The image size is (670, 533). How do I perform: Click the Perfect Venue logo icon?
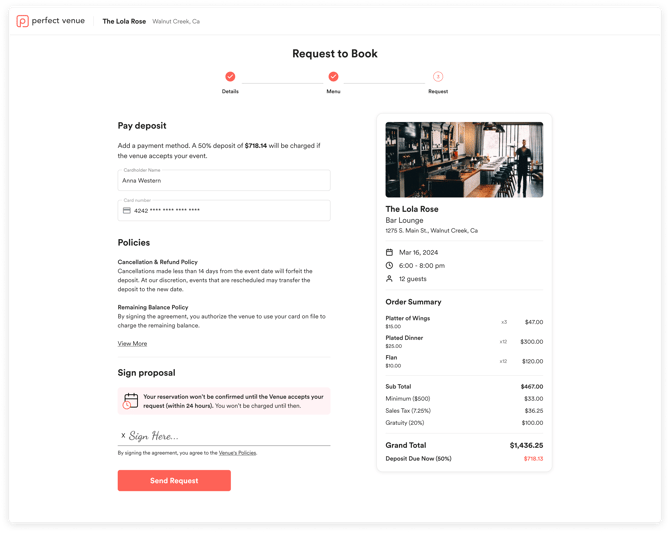point(23,21)
